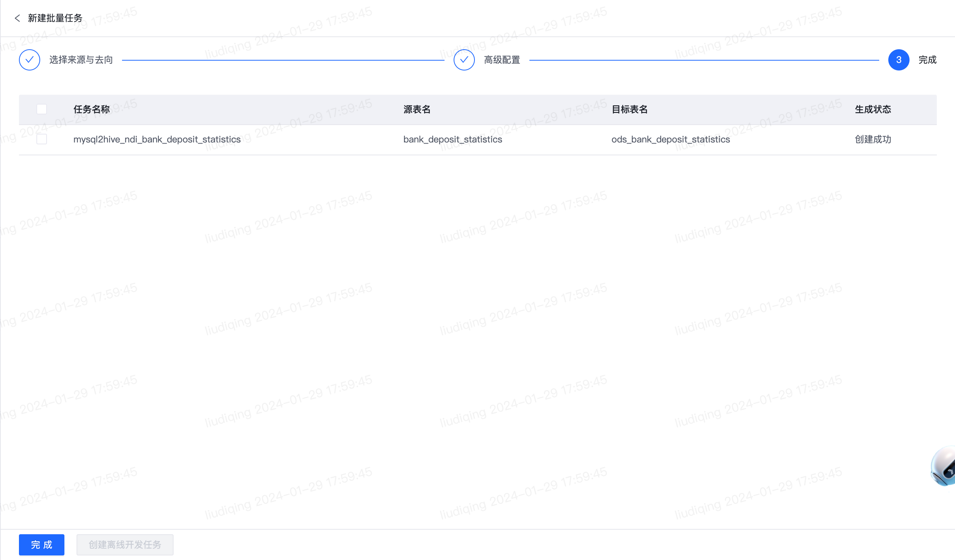Click target table ods_bank_deposit_statistics cell
This screenshot has width=955, height=560.
pos(671,139)
